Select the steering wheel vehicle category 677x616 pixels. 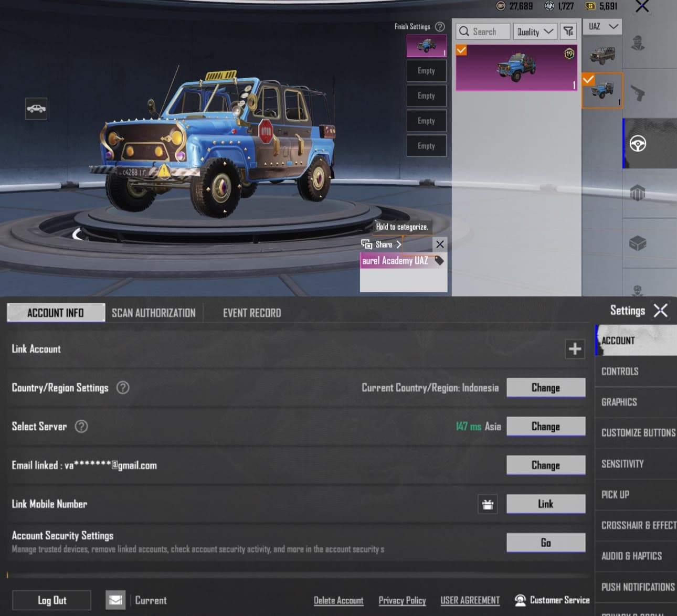pyautogui.click(x=638, y=143)
